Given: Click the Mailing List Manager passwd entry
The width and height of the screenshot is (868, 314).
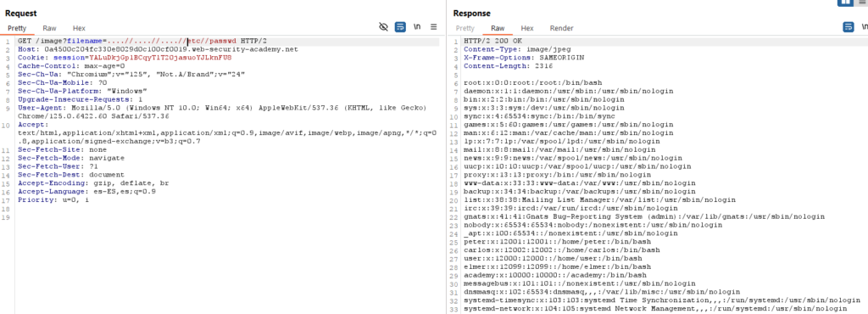Looking at the screenshot, I should pyautogui.click(x=600, y=200).
